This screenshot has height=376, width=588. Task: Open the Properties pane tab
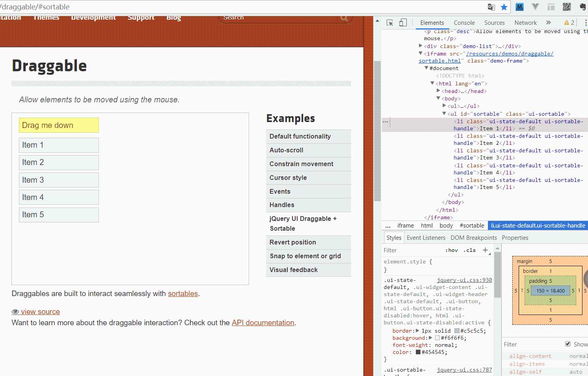pos(515,238)
